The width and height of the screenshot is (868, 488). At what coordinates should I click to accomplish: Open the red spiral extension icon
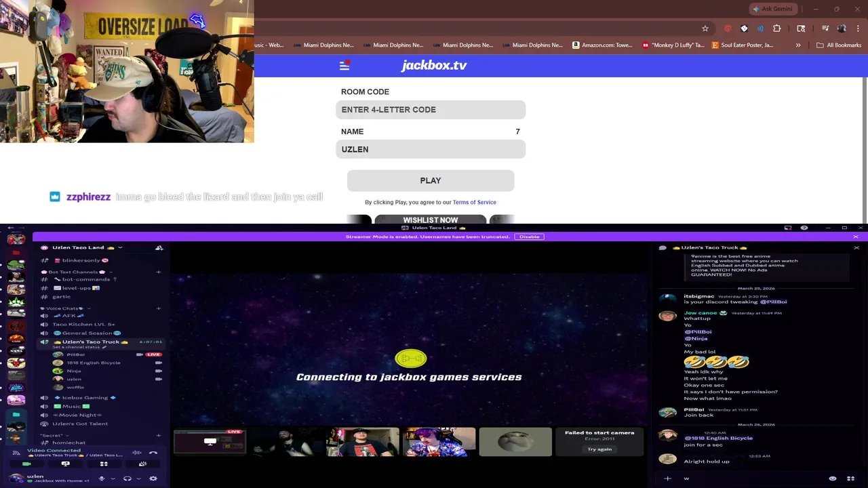pos(728,28)
